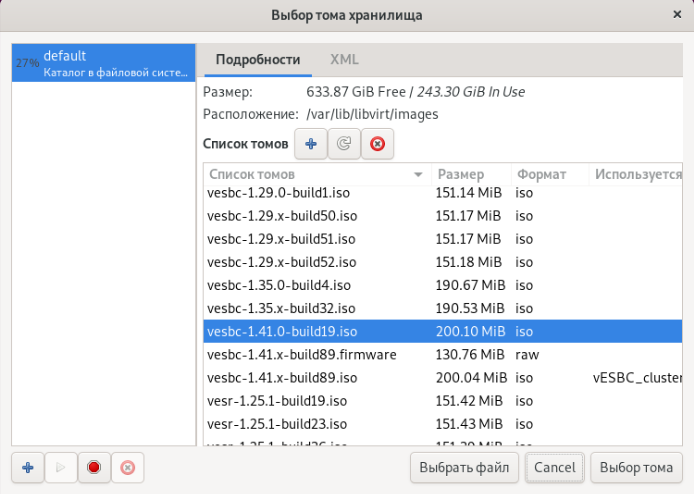Sort by the Список томов column header

tap(310, 174)
